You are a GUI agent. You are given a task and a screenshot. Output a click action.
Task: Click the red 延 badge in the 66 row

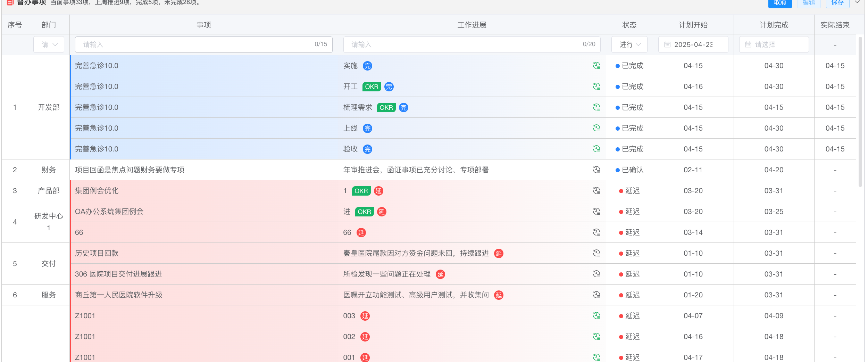pyautogui.click(x=361, y=232)
